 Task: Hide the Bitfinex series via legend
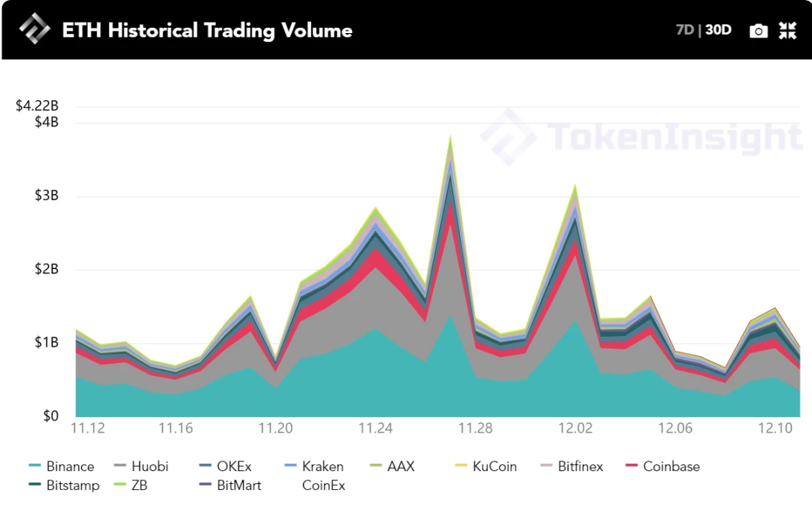tap(571, 467)
